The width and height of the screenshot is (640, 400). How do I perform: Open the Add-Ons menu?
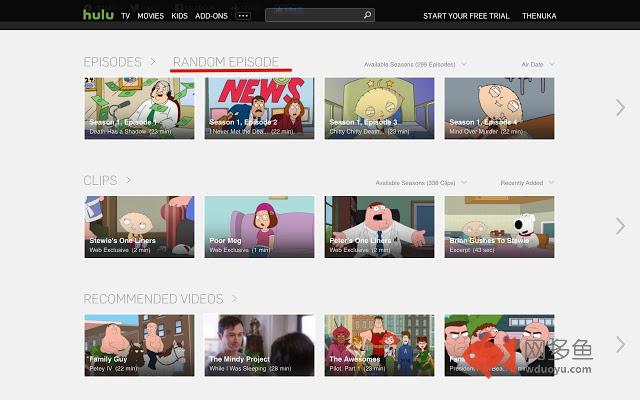tap(211, 16)
